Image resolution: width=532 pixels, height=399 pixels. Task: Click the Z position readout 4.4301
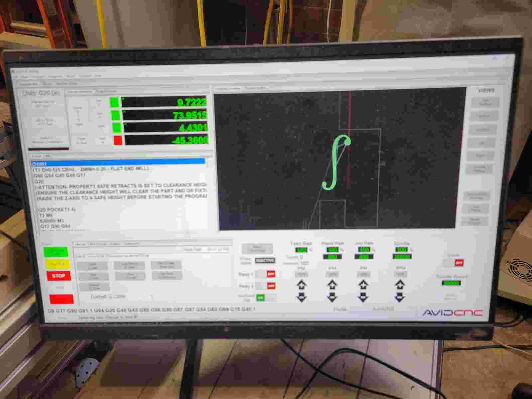pos(165,128)
